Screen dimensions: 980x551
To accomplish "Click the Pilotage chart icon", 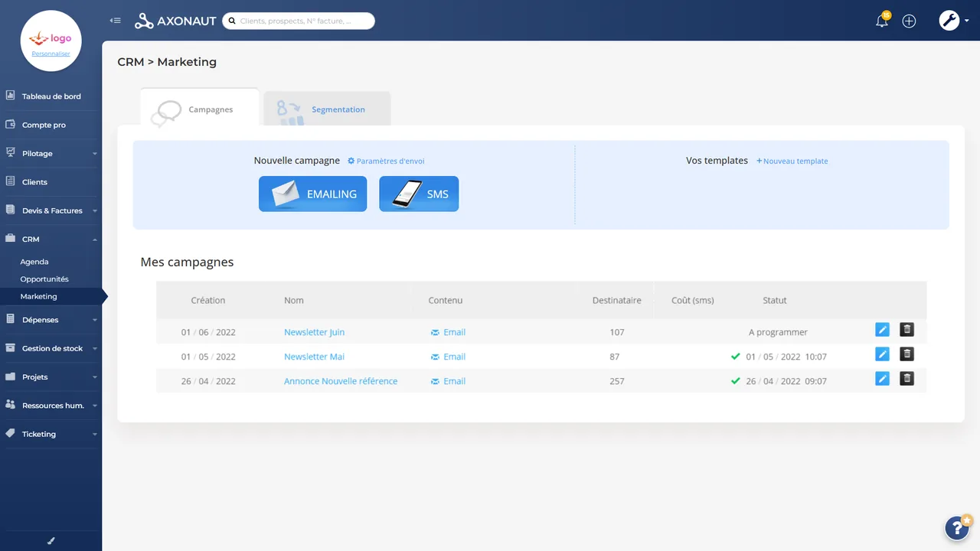I will pos(10,152).
